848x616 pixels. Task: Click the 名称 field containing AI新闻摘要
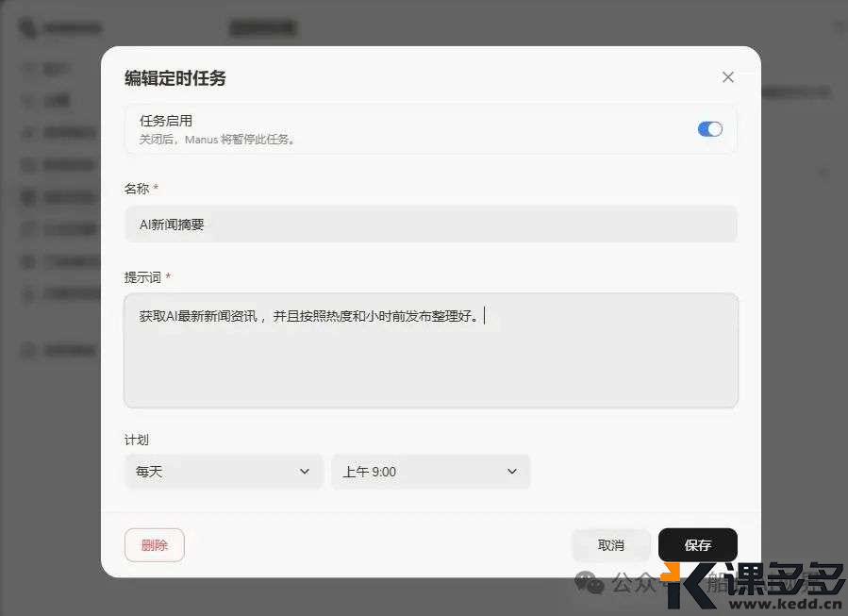431,225
